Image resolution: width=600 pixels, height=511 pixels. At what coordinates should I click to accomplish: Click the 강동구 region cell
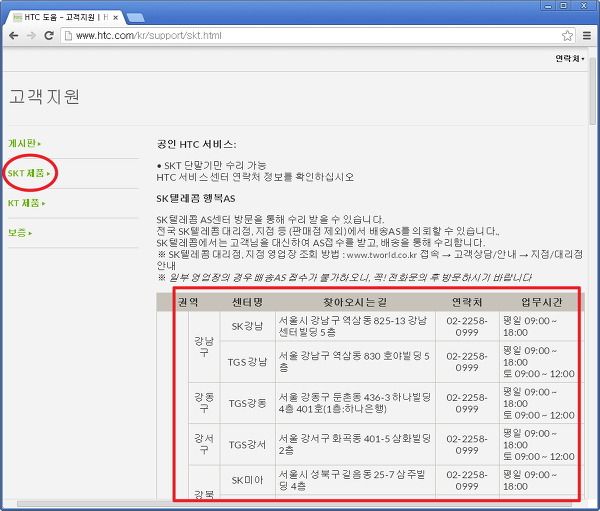point(204,403)
